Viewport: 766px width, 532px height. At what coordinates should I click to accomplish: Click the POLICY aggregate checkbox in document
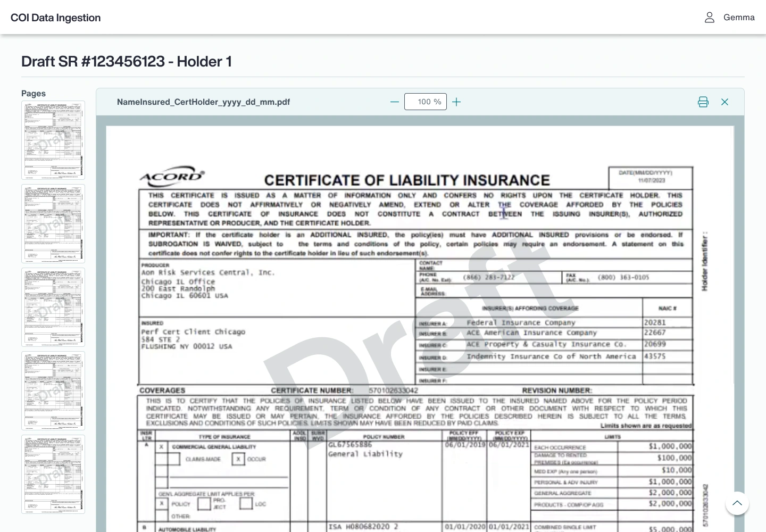162,503
